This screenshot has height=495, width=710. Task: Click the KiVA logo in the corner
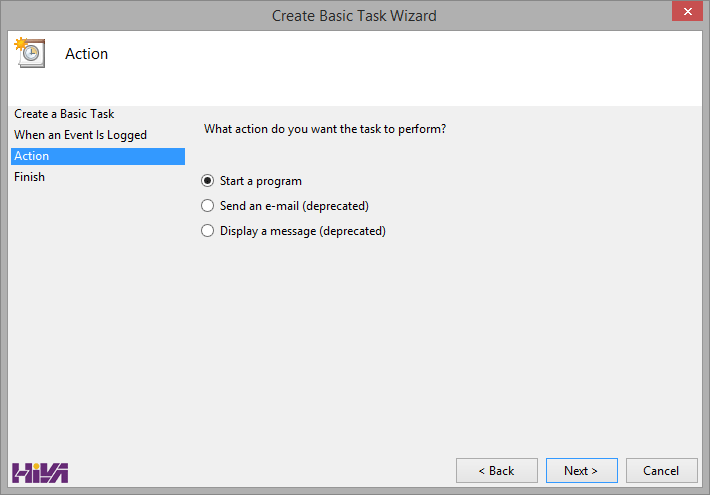[x=40, y=472]
